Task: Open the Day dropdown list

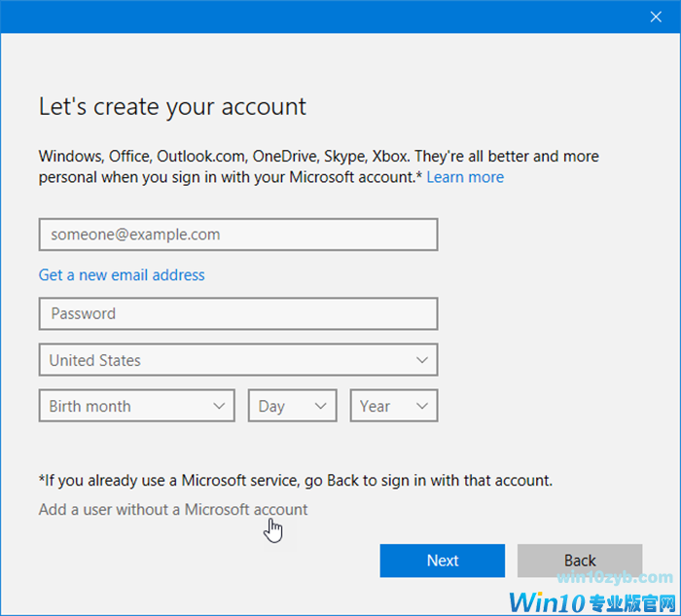Action: click(292, 407)
